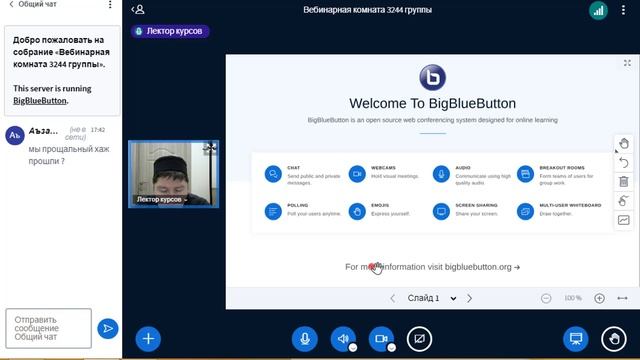Click the Лектор курсов webcam video
640x360 pixels.
[x=173, y=174]
